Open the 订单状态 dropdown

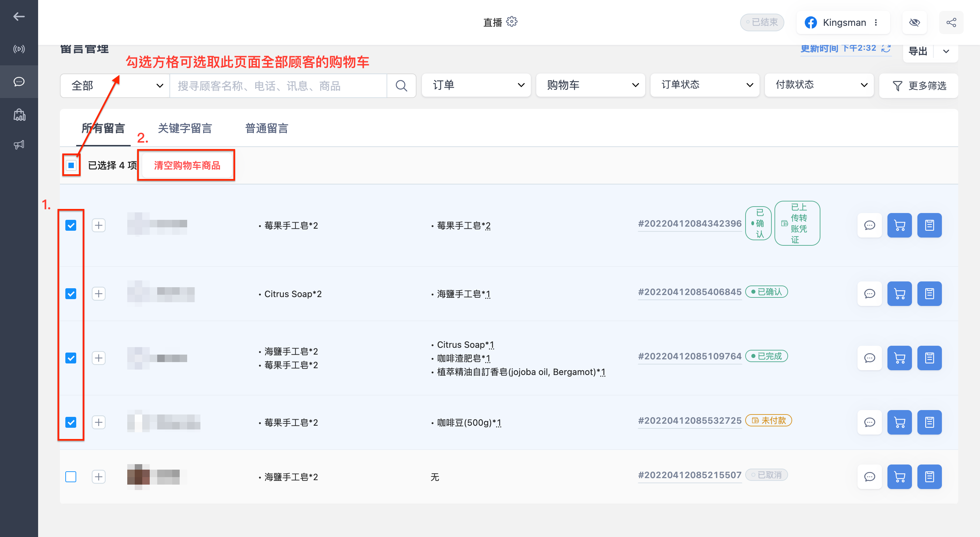coord(705,85)
